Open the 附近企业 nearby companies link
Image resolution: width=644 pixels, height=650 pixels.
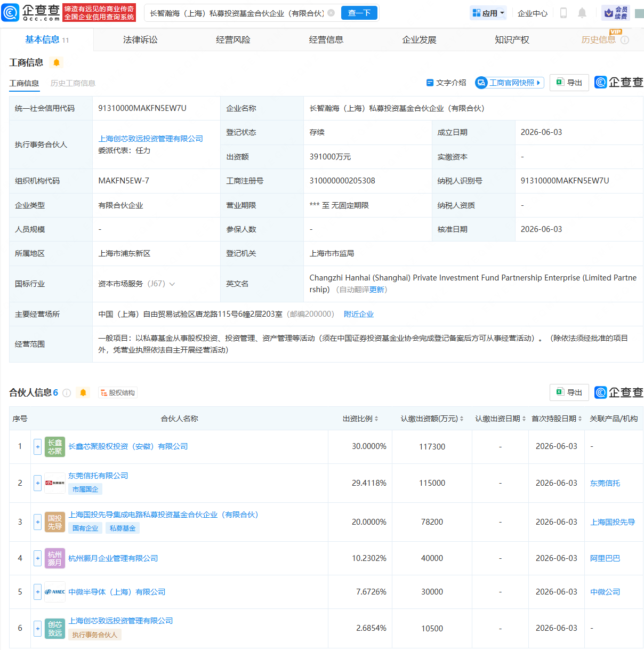point(359,314)
